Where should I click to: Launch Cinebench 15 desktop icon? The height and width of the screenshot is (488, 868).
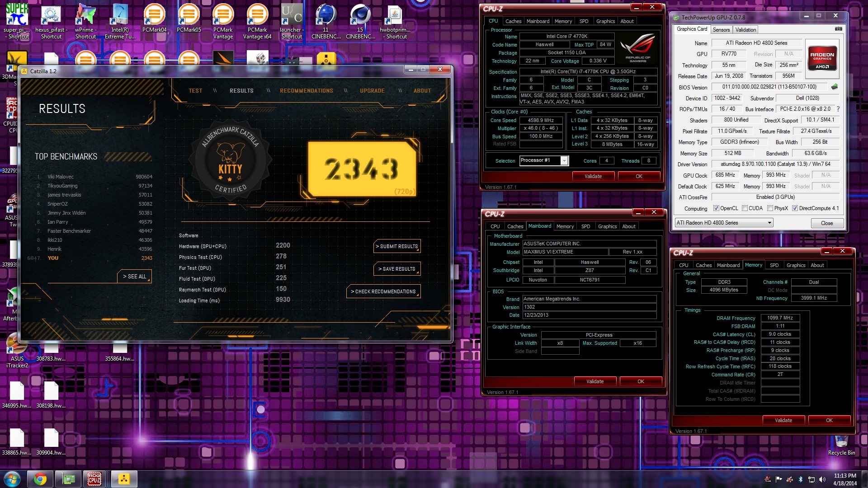point(360,21)
